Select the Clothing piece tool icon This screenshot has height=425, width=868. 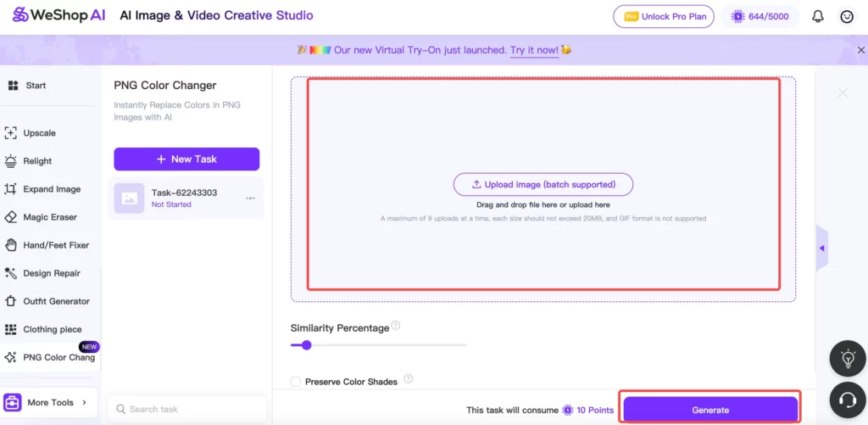click(x=10, y=329)
